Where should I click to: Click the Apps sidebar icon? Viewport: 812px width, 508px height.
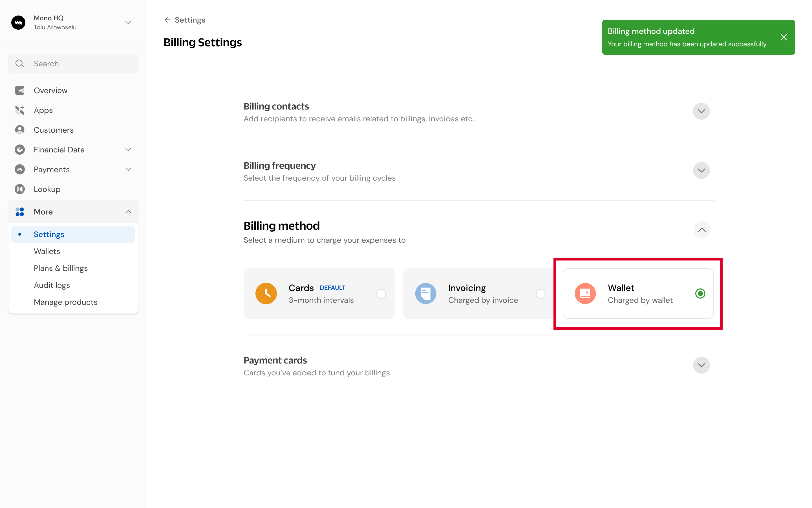[x=20, y=110]
